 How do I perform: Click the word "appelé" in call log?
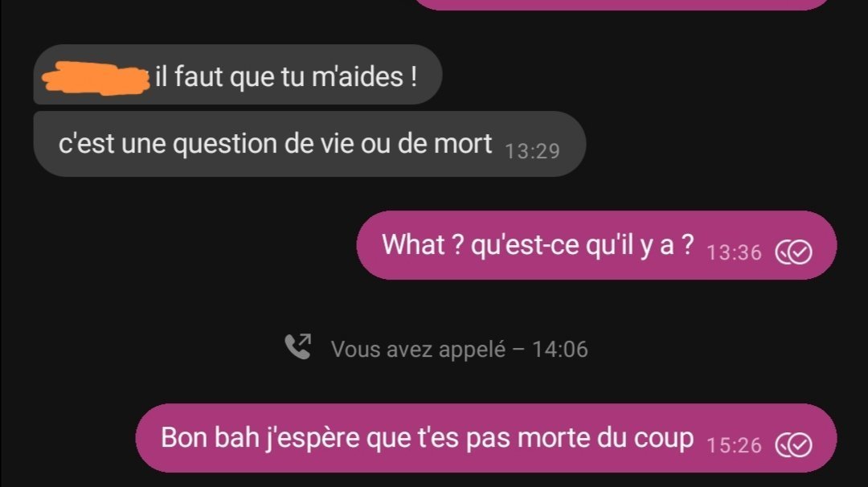(x=473, y=350)
